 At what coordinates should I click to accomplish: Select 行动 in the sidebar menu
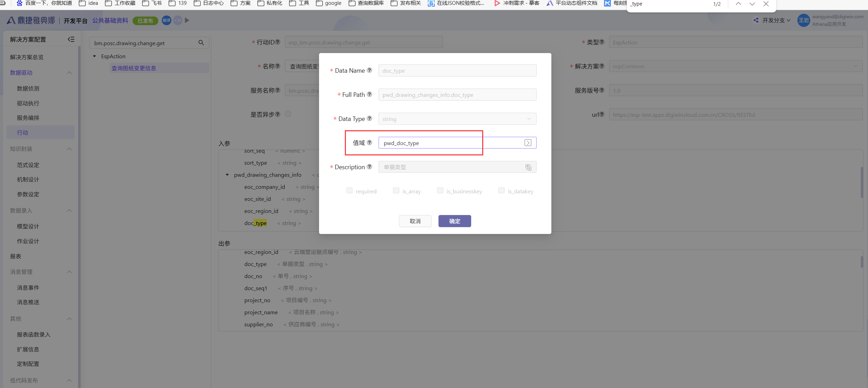23,132
